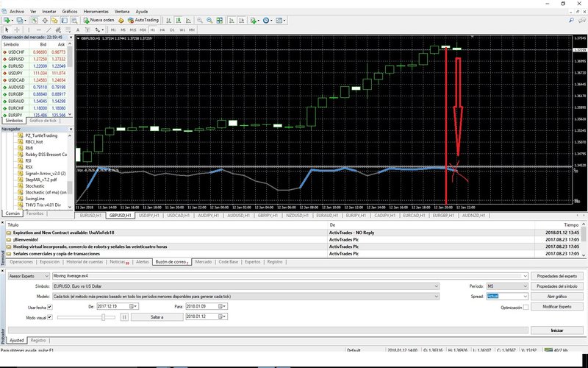Toggle the AutoTrading button
Screen dimensions: 588x368
click(x=143, y=21)
